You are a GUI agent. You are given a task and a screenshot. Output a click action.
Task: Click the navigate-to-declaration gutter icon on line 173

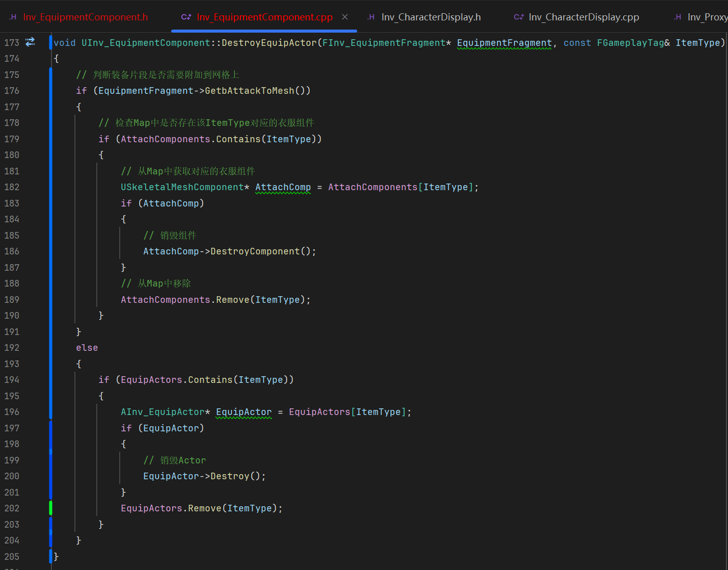31,42
